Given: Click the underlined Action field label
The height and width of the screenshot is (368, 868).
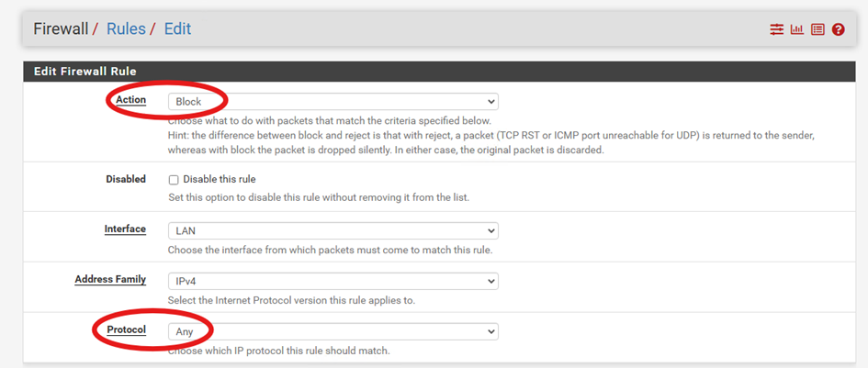Looking at the screenshot, I should pyautogui.click(x=131, y=100).
